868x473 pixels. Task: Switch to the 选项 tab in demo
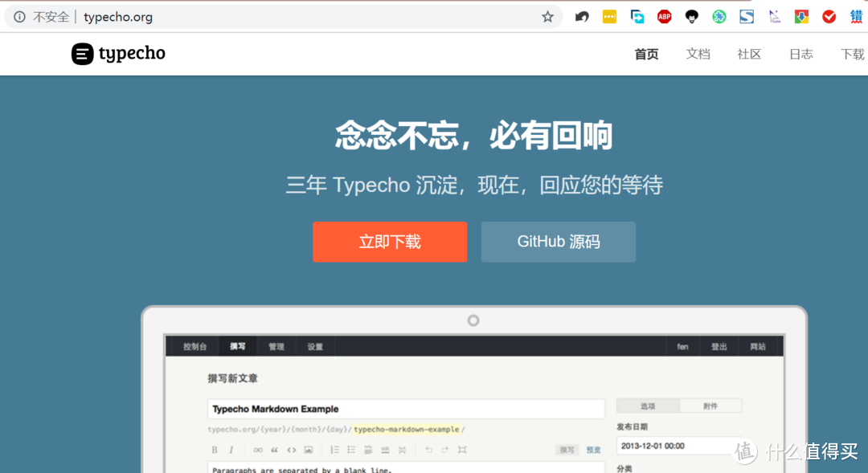649,406
